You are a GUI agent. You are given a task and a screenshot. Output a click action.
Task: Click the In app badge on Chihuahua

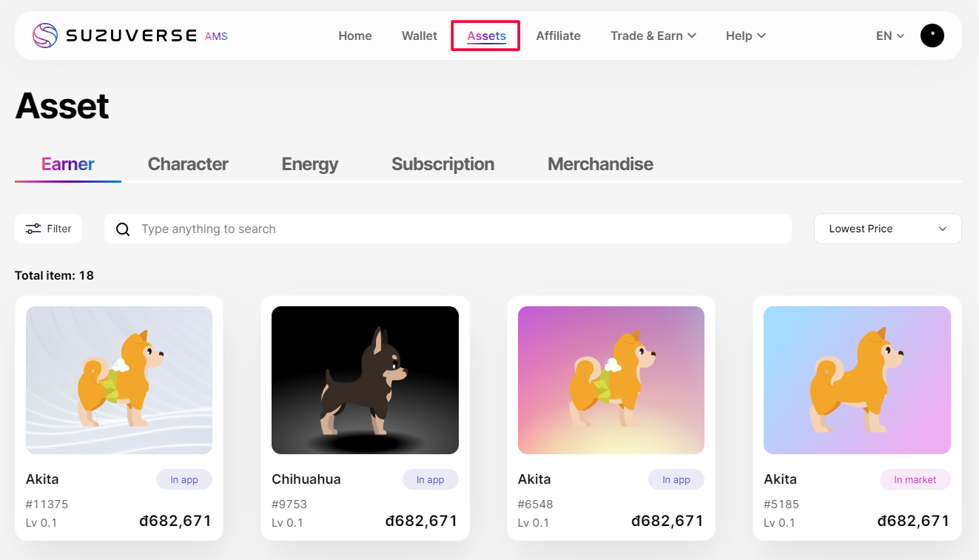click(430, 479)
